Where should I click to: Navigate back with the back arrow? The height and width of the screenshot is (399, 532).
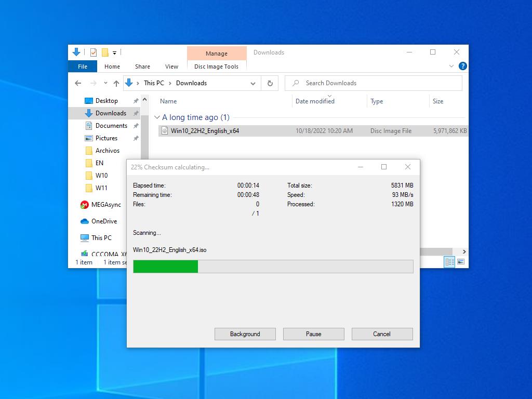point(78,83)
